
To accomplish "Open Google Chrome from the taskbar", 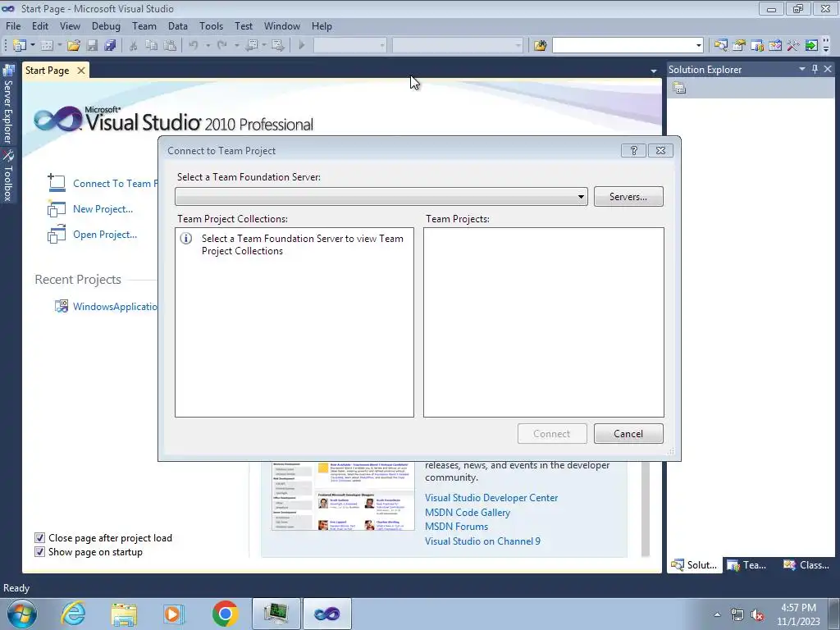I will pyautogui.click(x=225, y=614).
